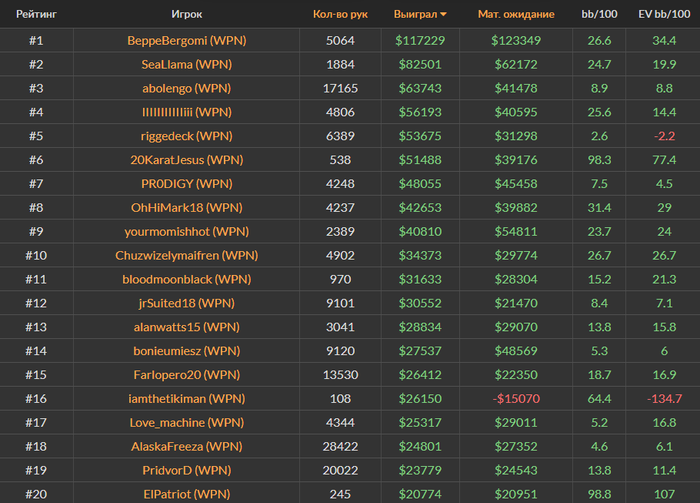Open bloodmoonblack (WPN) profile
The height and width of the screenshot is (503, 700).
(187, 279)
